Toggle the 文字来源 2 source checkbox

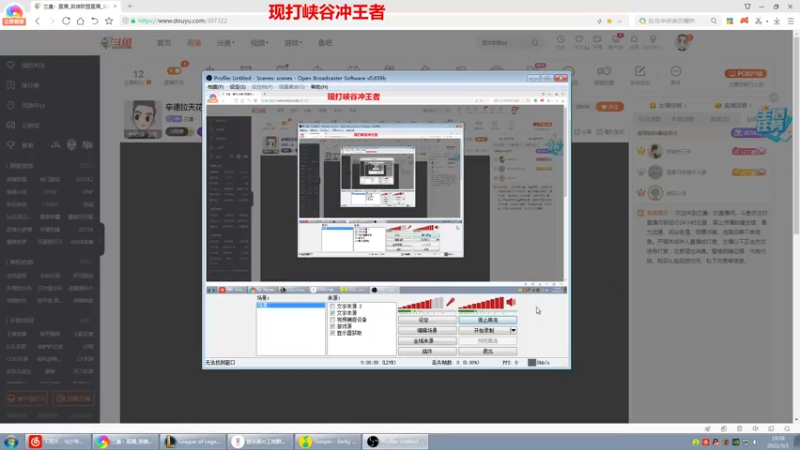click(333, 306)
